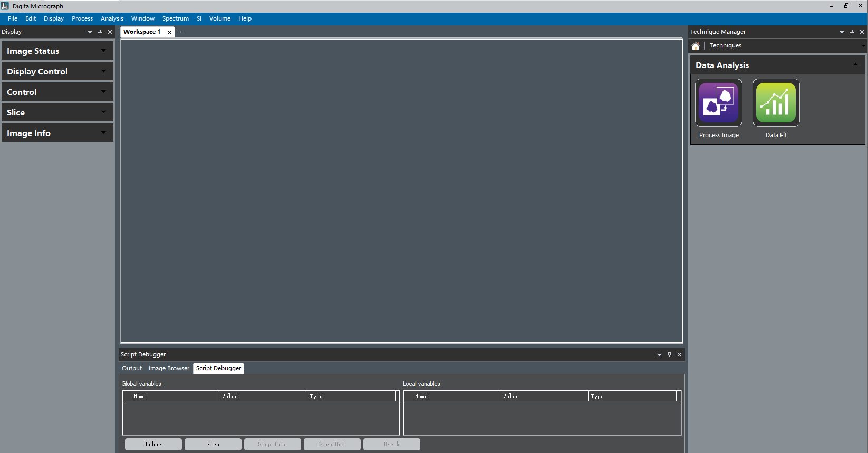Pin the Script Debugger panel
Screen dimensions: 868x453
coord(669,354)
